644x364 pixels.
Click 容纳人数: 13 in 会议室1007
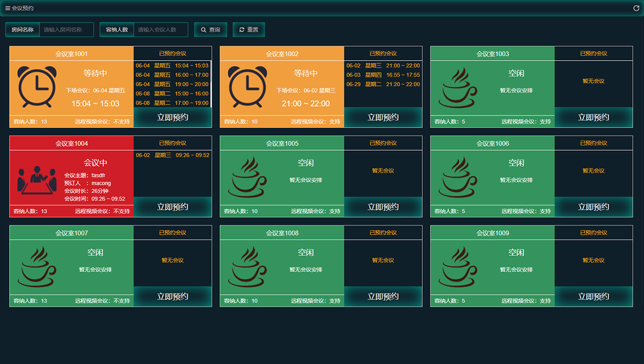pyautogui.click(x=30, y=301)
